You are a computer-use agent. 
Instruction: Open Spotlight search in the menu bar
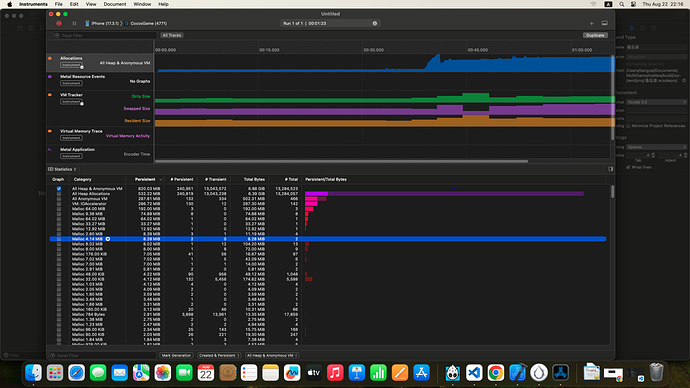621,4
